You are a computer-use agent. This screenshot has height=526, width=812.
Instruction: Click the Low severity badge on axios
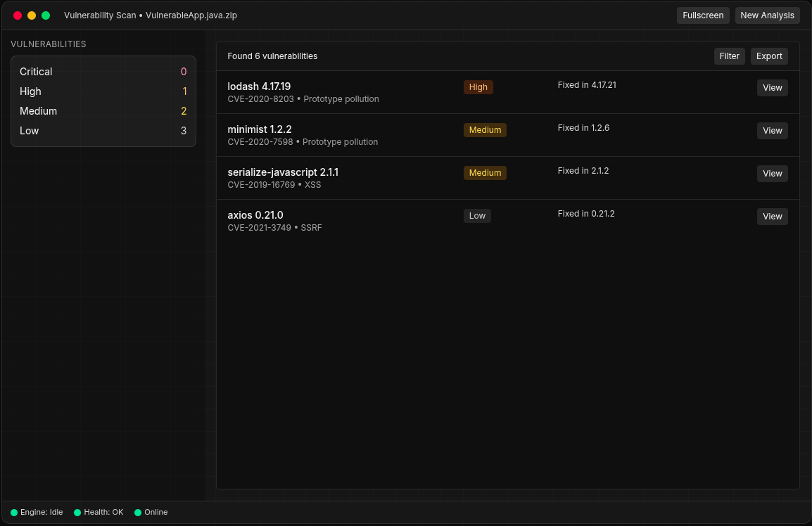pos(477,216)
